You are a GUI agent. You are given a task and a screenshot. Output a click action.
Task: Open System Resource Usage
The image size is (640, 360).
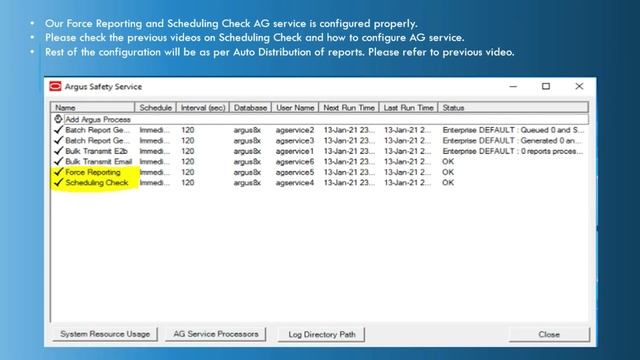[x=105, y=334]
